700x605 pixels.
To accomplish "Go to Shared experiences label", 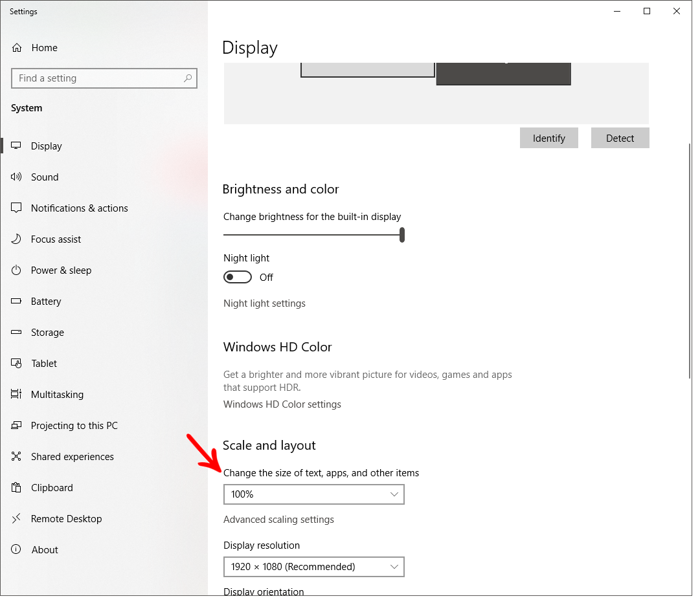I will click(x=73, y=457).
